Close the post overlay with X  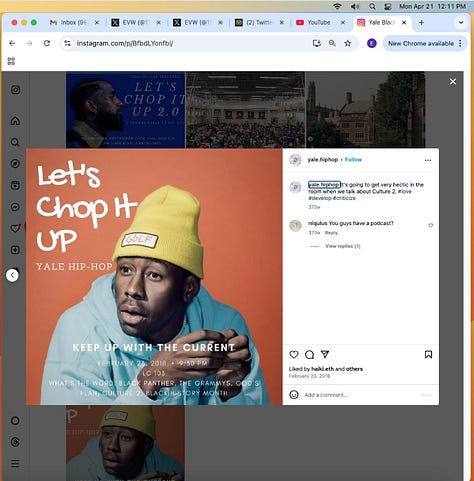coord(453,82)
